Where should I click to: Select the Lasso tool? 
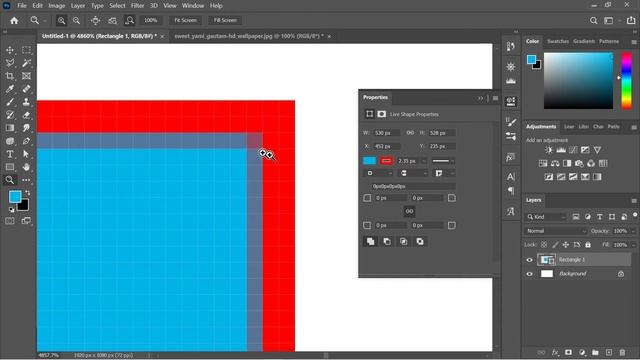[10, 63]
